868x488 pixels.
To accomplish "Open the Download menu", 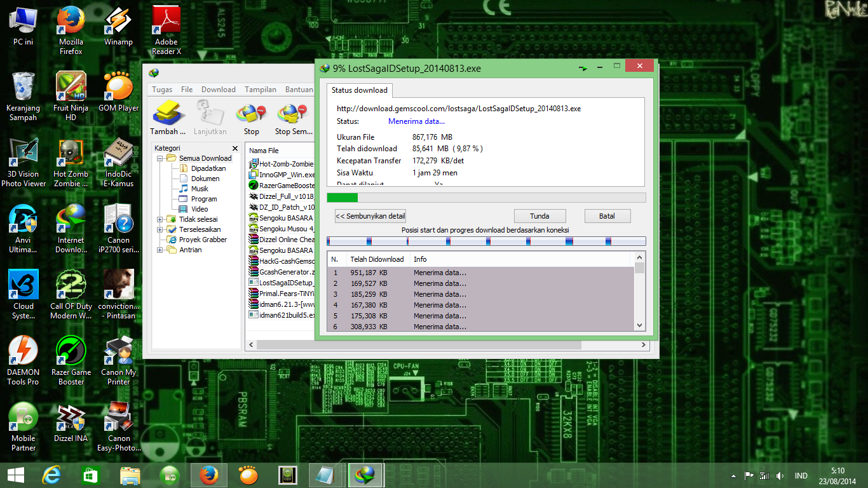I will coord(219,90).
